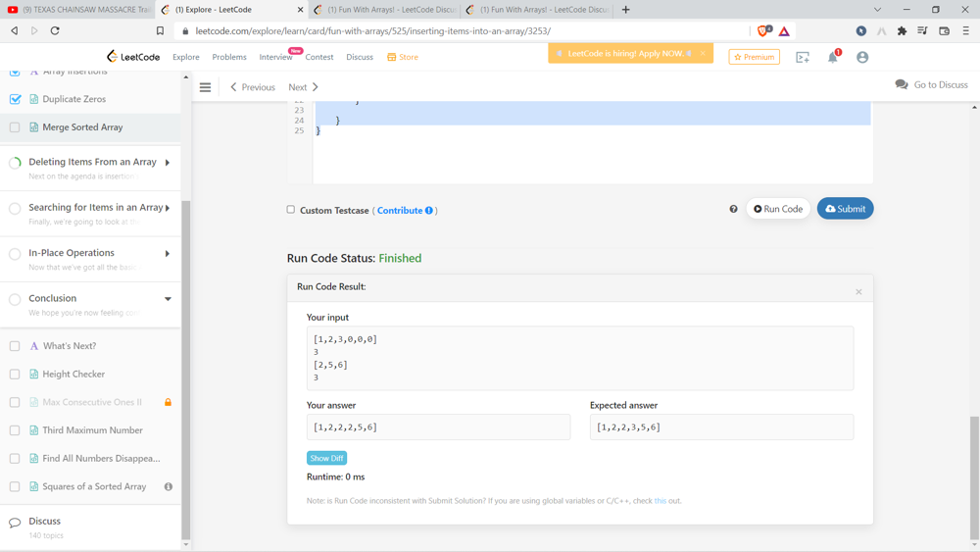
Task: Check the Merge Sorted Array checkbox
Action: click(15, 126)
